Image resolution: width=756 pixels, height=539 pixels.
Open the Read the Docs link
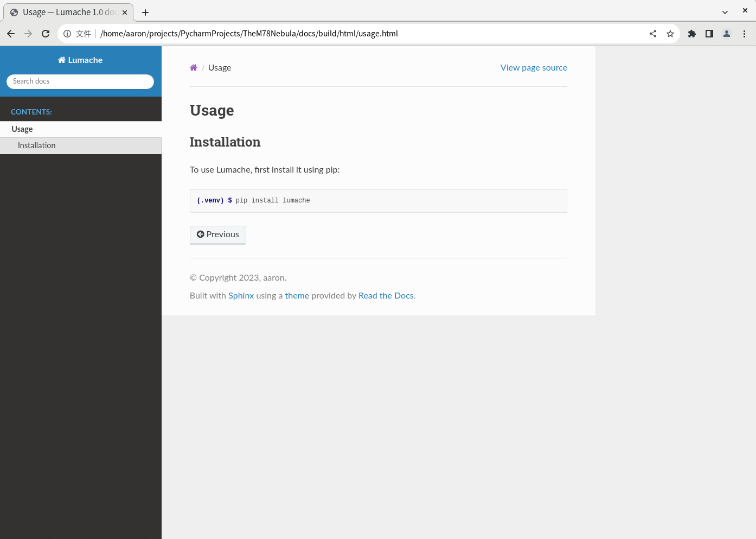tap(386, 296)
